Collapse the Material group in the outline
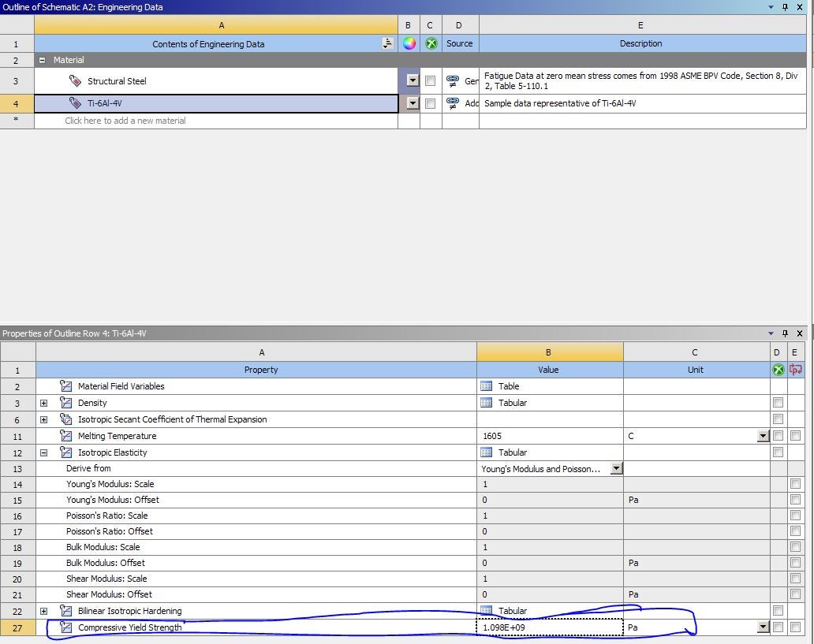Viewport: 814px width, 644px height. (x=42, y=60)
